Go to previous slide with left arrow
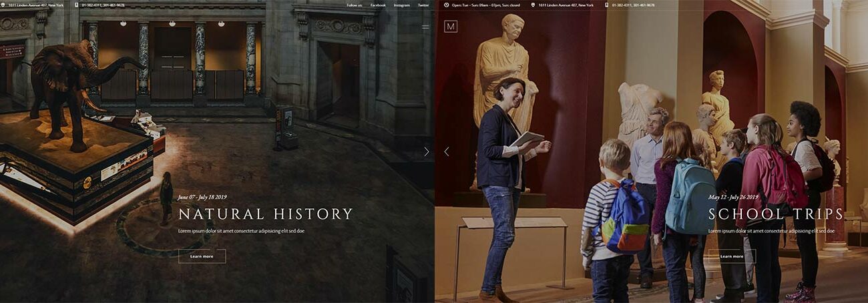The height and width of the screenshot is (303, 868). [446, 151]
